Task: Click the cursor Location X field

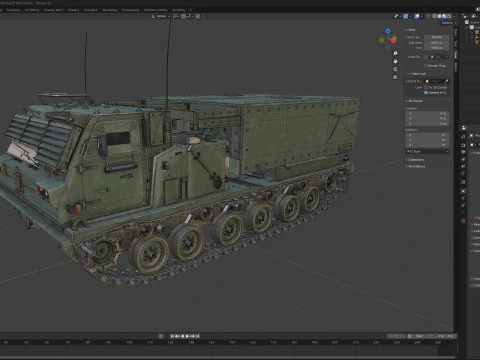Action: point(427,114)
